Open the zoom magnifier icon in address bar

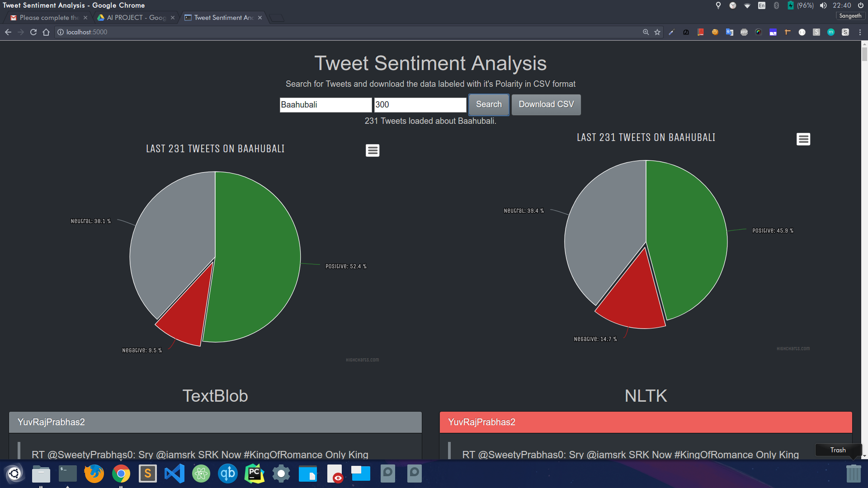point(646,32)
